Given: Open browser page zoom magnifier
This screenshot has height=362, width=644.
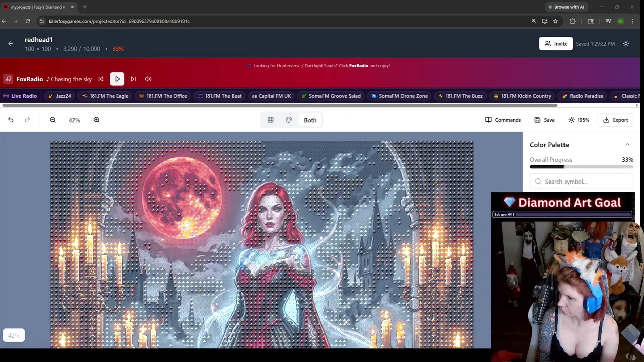Looking at the screenshot, I should coord(534,21).
